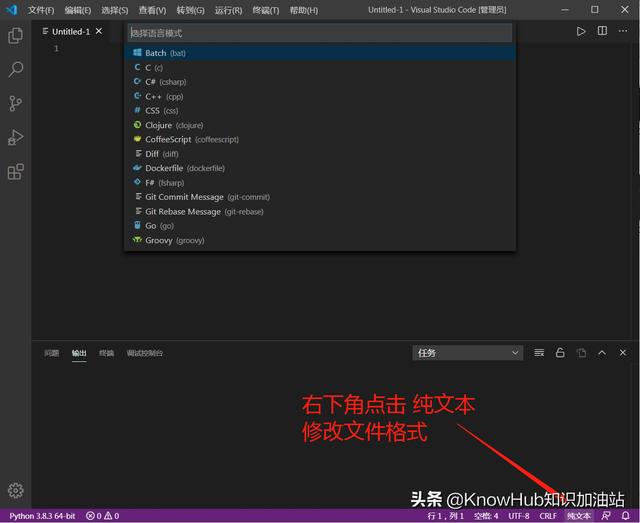Open the 帮助(H) menu

[303, 10]
